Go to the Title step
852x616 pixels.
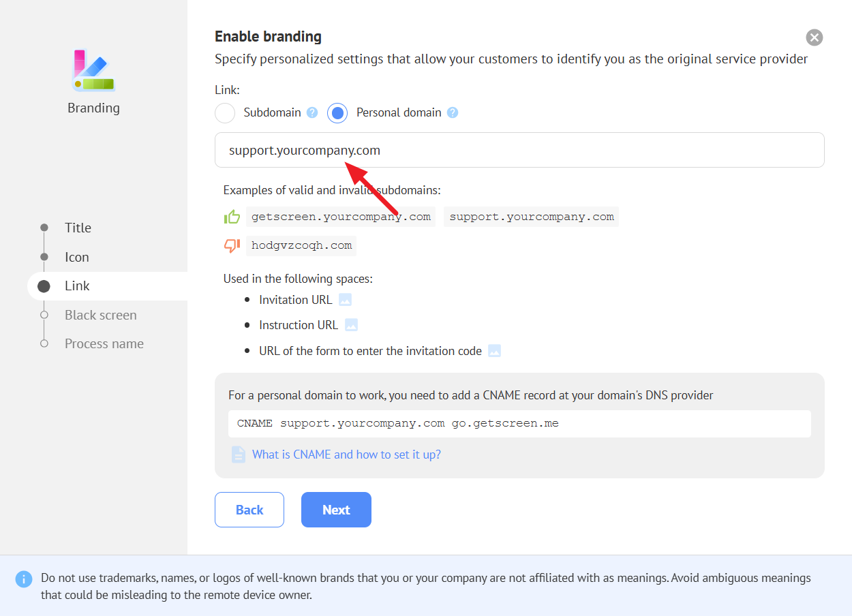point(78,228)
